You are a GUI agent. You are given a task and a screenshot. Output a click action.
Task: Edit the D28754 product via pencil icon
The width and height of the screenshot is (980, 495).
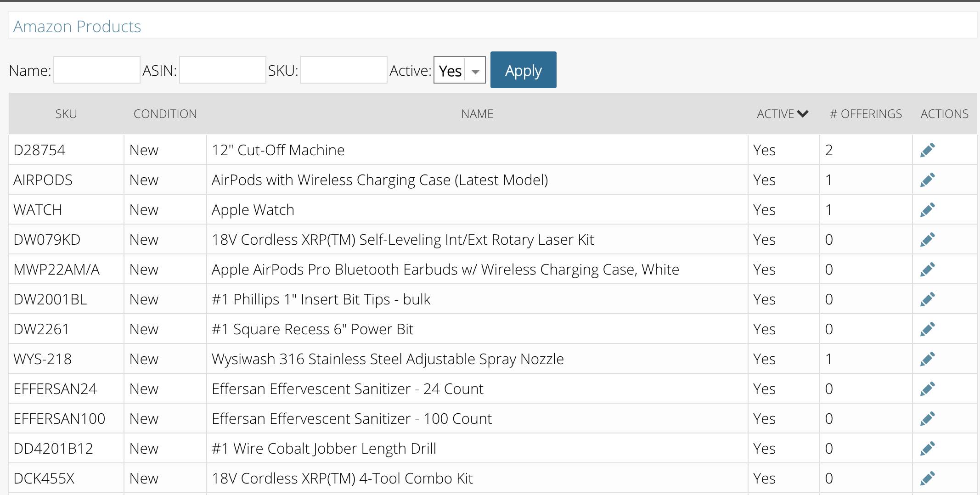click(x=927, y=150)
